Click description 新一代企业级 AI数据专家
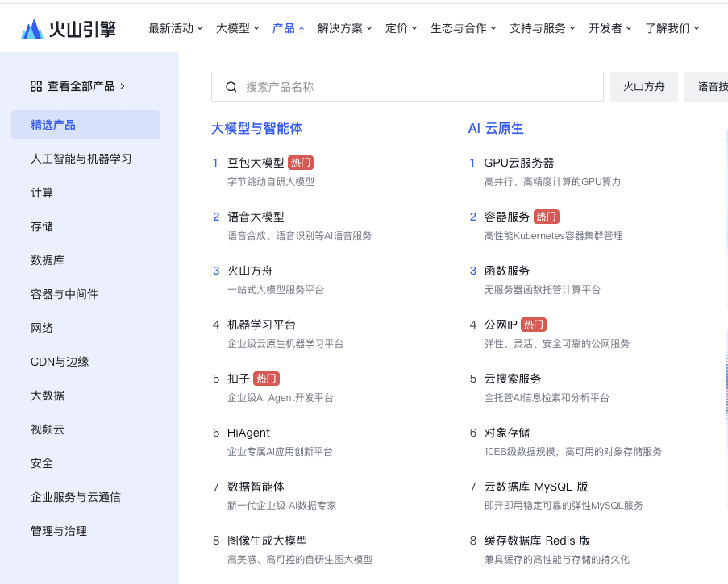The image size is (728, 584). click(282, 506)
